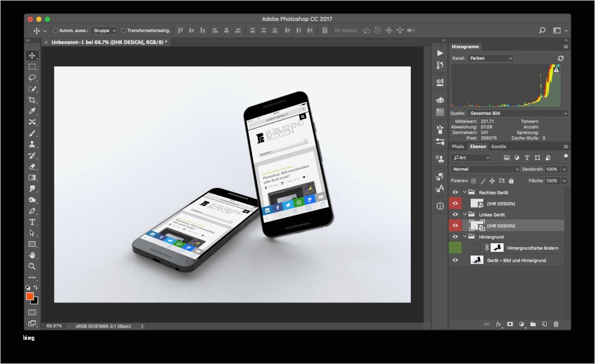
Task: Hide the Hintergrund group
Action: point(455,237)
